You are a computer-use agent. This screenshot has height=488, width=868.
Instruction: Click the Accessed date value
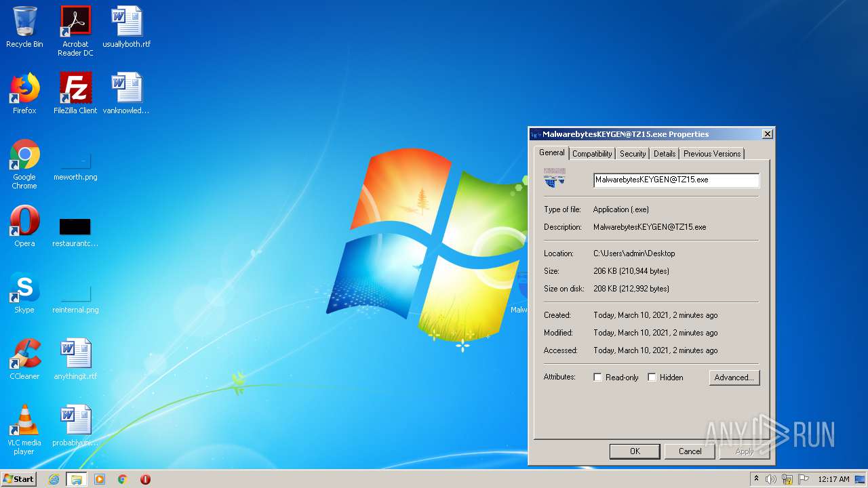tap(655, 350)
